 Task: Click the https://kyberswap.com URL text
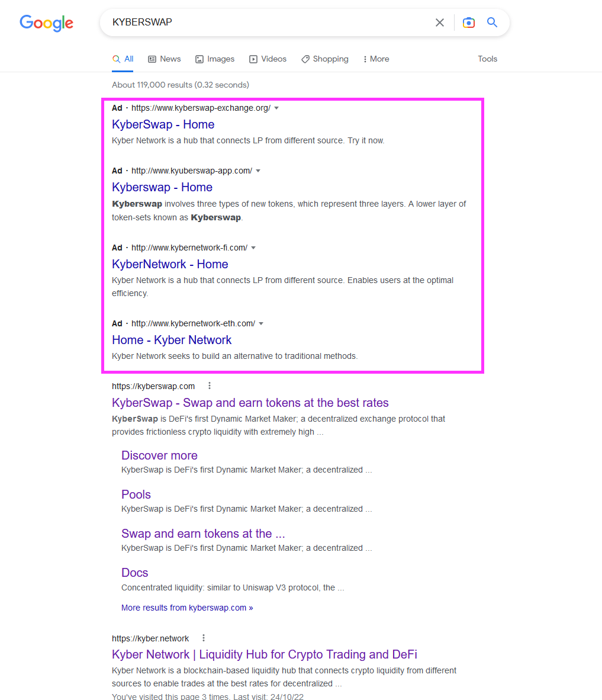(x=153, y=386)
